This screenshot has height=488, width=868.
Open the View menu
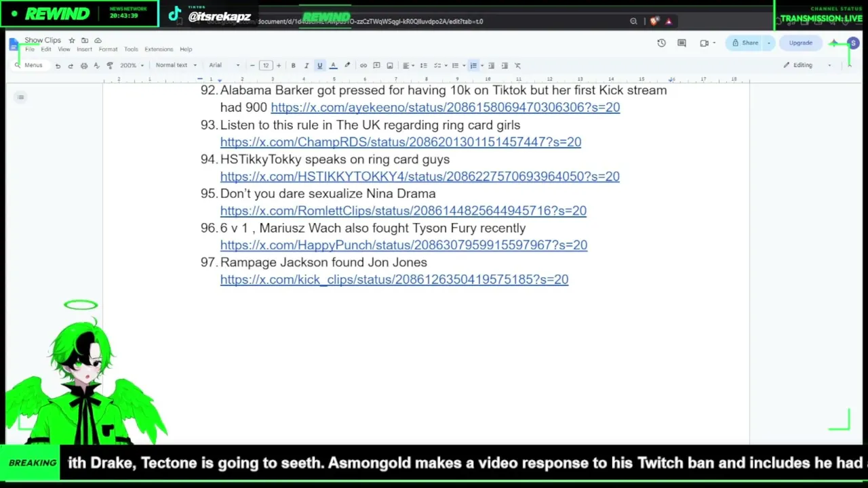coord(64,49)
